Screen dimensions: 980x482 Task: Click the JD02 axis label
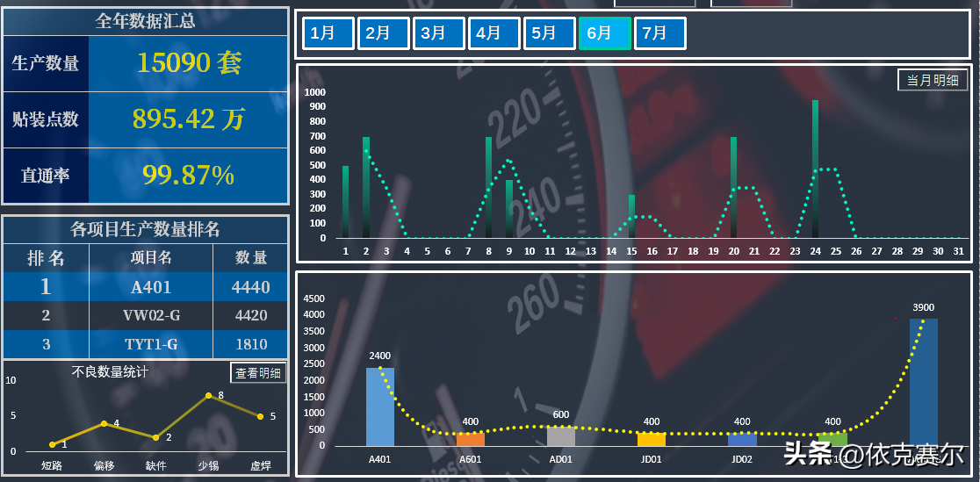pyautogui.click(x=743, y=459)
